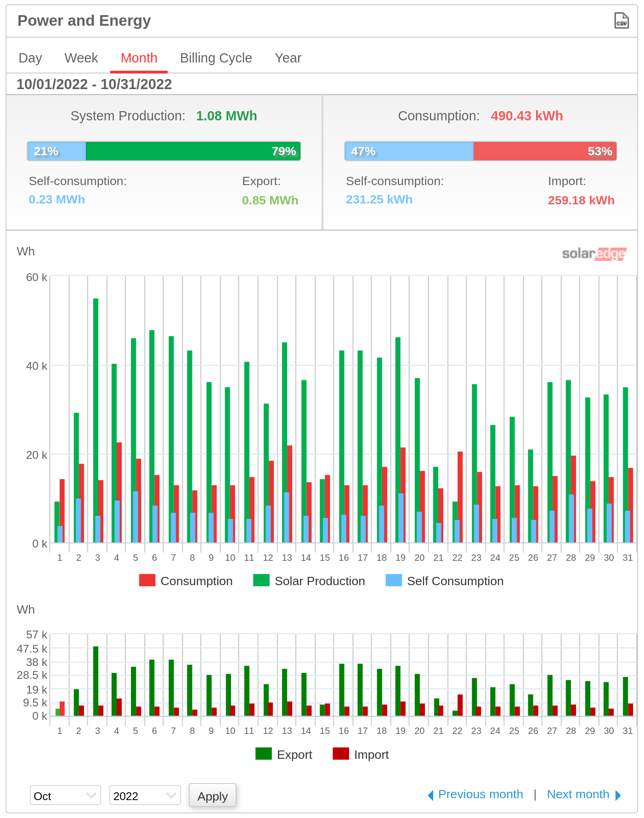This screenshot has width=644, height=818.
Task: Select the Billing Cycle tab
Action: coord(216,58)
